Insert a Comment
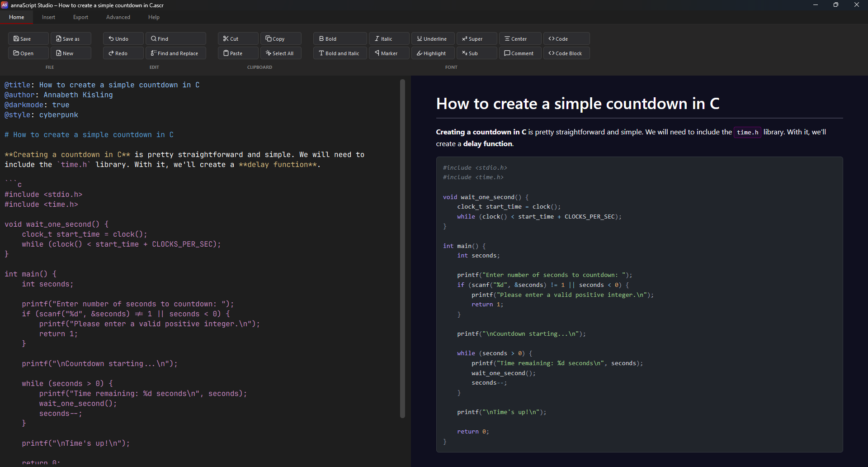The height and width of the screenshot is (467, 868). point(520,53)
